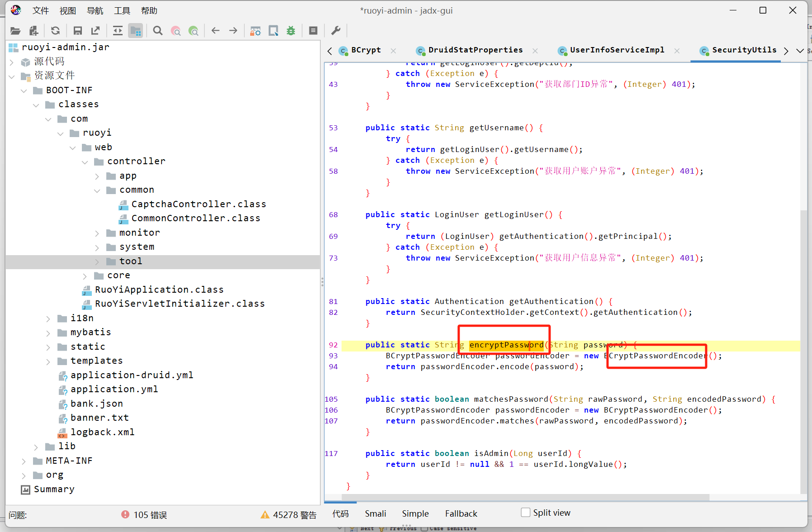Screen dimensions: 812x532
Task: Switch to Smali code view
Action: click(x=375, y=513)
